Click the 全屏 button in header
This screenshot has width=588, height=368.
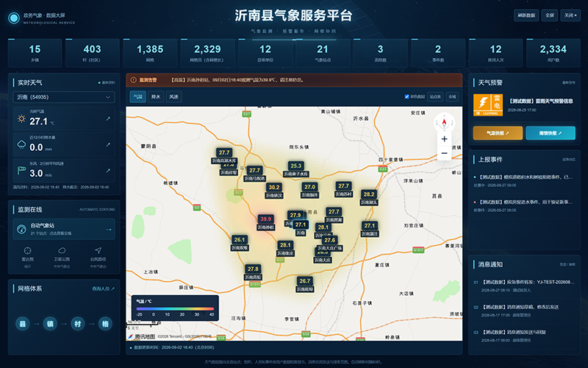(550, 15)
